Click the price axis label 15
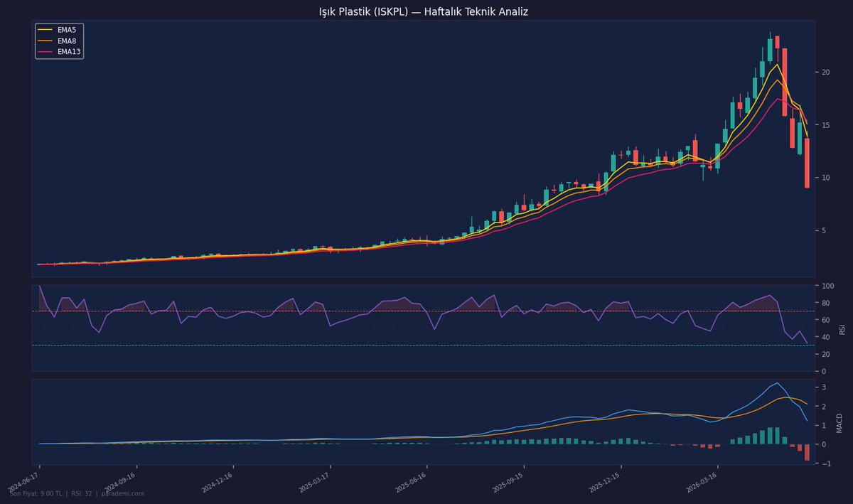Image resolution: width=853 pixels, height=504 pixels. pyautogui.click(x=826, y=125)
